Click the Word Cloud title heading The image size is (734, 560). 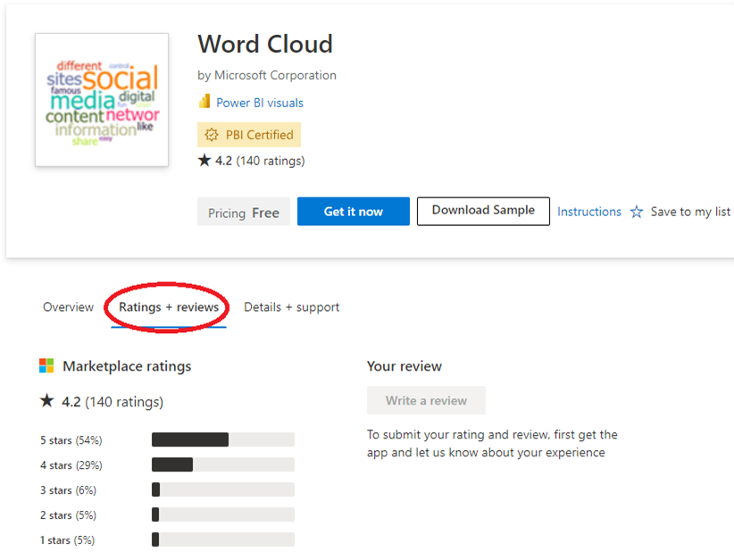click(265, 45)
